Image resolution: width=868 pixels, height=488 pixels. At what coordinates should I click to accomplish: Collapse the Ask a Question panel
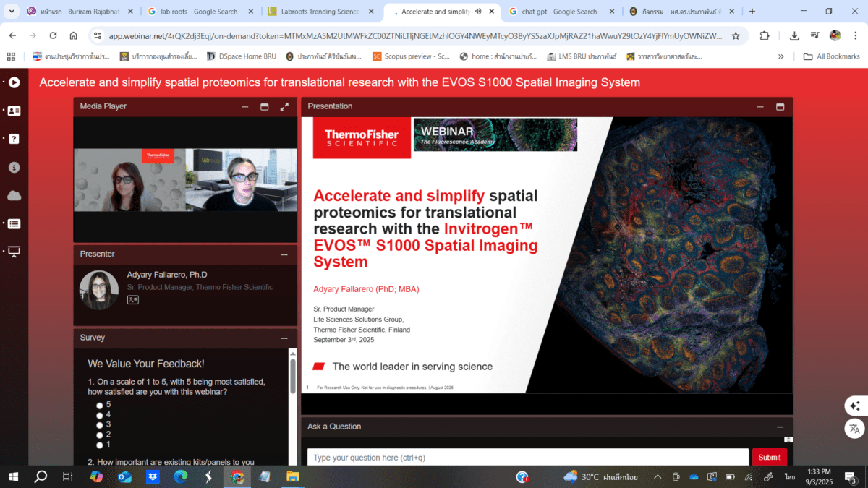point(780,427)
